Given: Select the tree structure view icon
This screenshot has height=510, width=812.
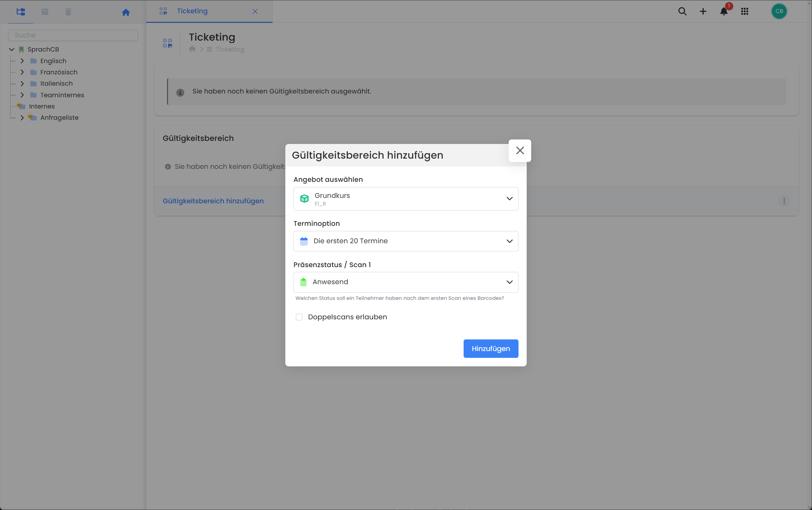Looking at the screenshot, I should (x=21, y=12).
